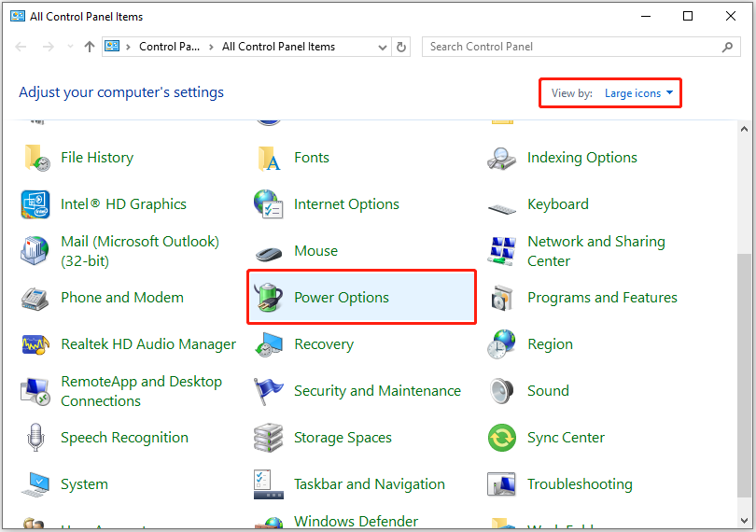Click the Speech Recognition microphone icon

[x=35, y=437]
